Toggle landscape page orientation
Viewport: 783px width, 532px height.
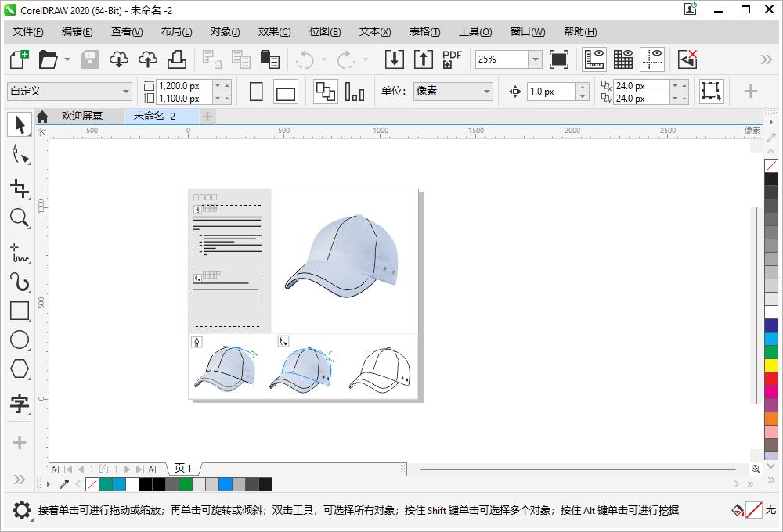pyautogui.click(x=286, y=92)
